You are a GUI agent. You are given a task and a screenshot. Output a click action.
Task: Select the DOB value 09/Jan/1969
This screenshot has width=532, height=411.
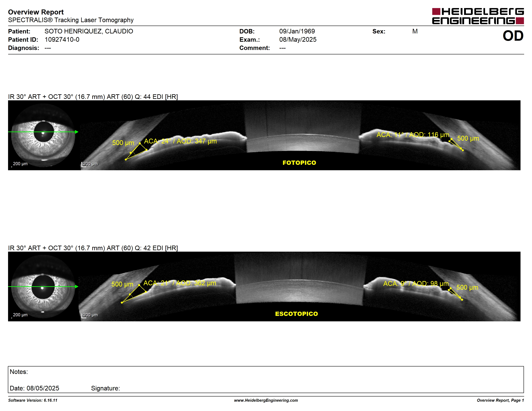pos(297,31)
